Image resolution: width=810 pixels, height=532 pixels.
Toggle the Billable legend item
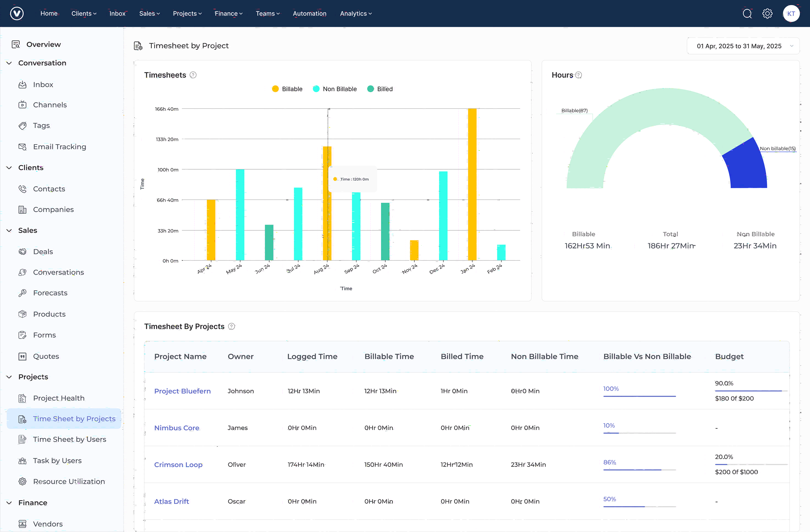pos(287,89)
